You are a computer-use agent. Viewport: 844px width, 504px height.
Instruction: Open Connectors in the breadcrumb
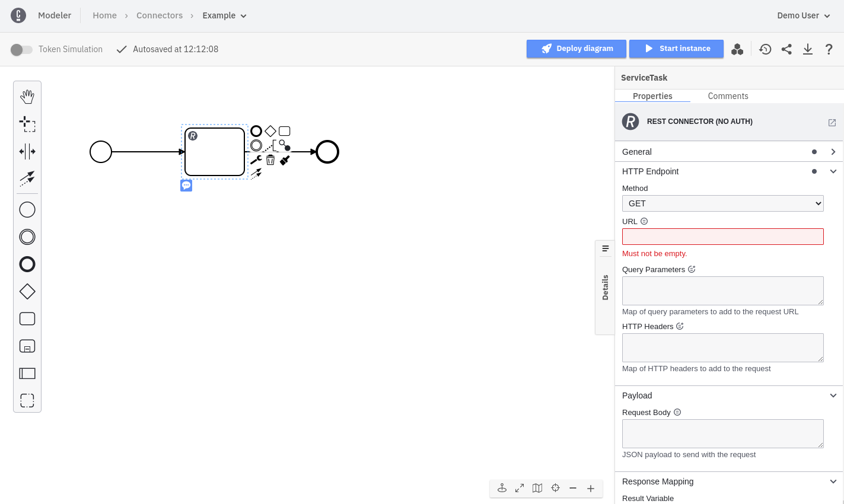point(160,15)
